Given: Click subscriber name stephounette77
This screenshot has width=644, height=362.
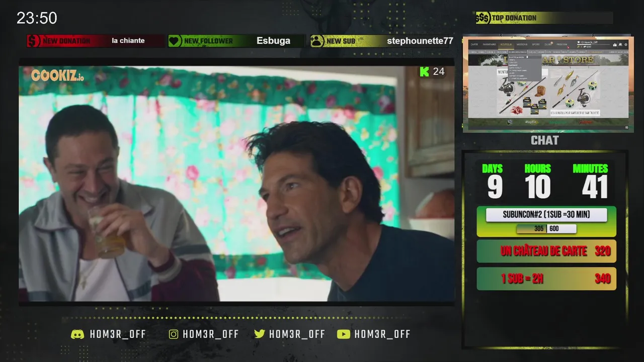Looking at the screenshot, I should (x=420, y=41).
